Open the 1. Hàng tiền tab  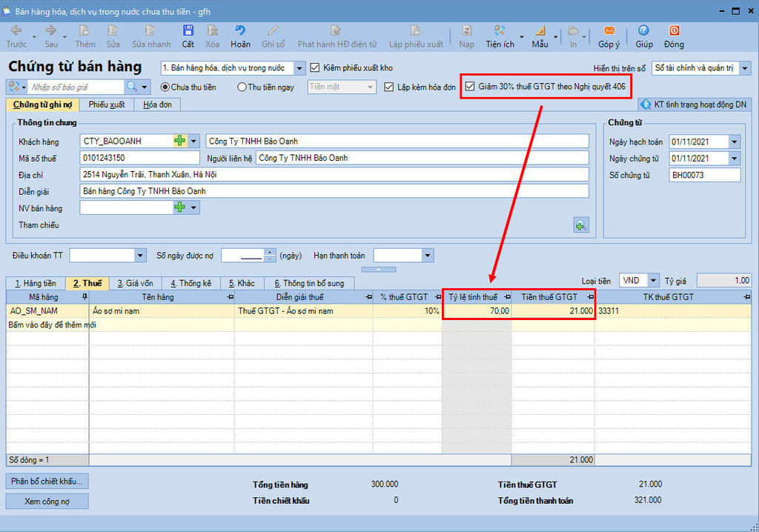tap(36, 283)
